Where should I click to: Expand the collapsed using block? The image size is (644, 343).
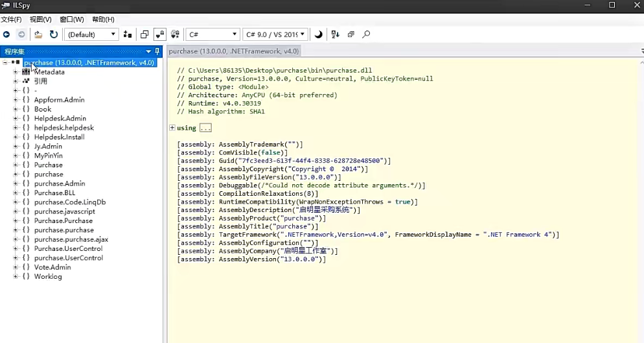click(172, 128)
